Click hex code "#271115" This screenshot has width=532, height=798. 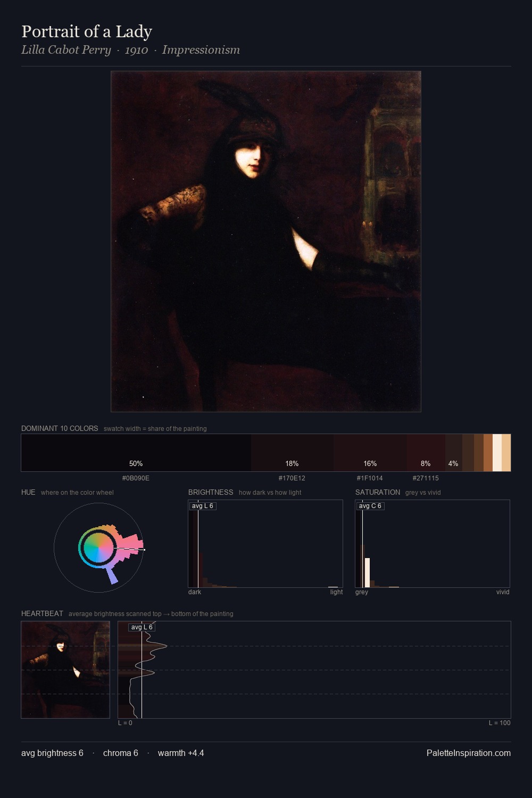point(426,478)
